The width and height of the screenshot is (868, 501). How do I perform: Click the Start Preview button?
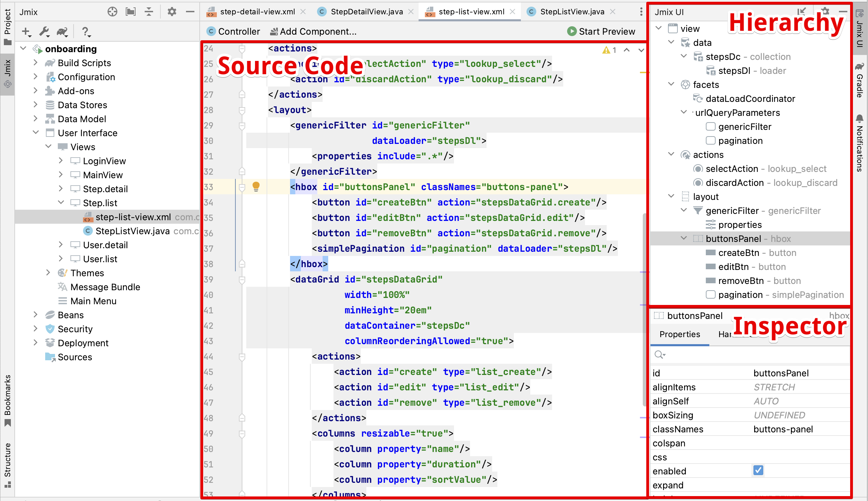[x=601, y=32]
